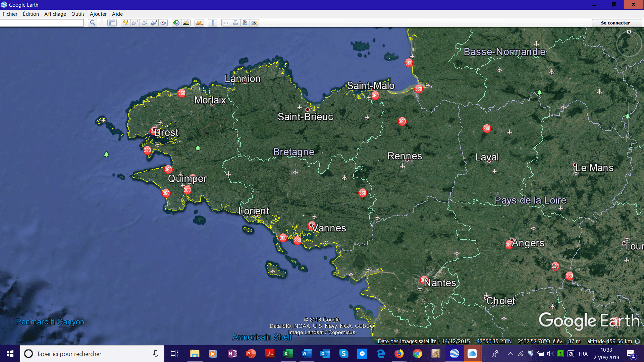The height and width of the screenshot is (362, 644).
Task: Add a new placemark
Action: [125, 23]
